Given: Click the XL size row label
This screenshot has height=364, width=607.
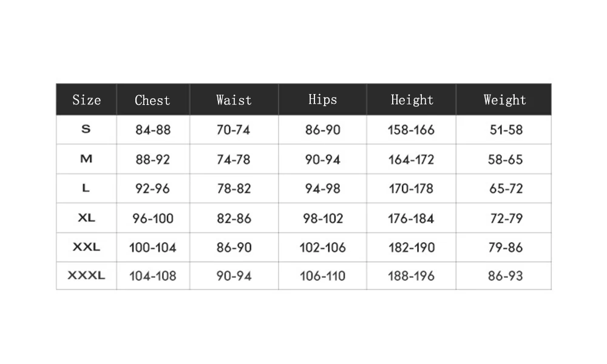Looking at the screenshot, I should (86, 218).
